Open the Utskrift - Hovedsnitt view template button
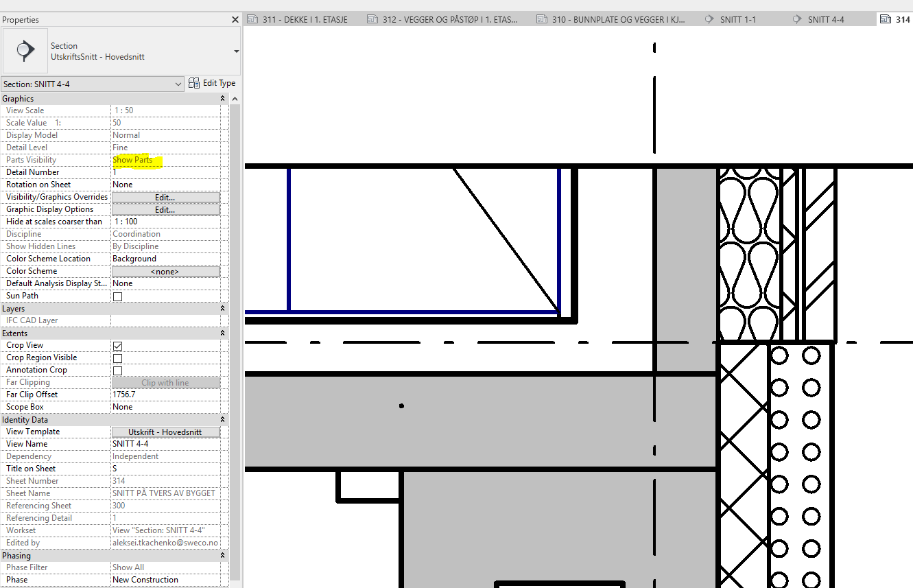913x588 pixels. click(165, 432)
